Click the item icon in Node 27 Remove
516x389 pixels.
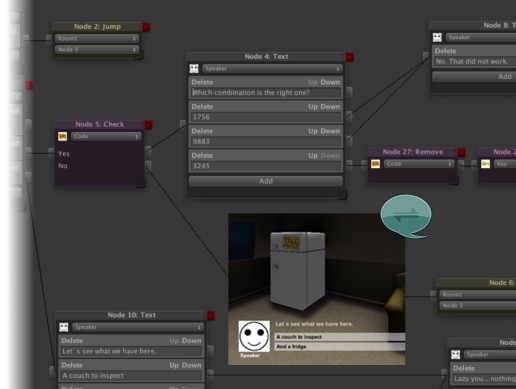click(x=376, y=164)
